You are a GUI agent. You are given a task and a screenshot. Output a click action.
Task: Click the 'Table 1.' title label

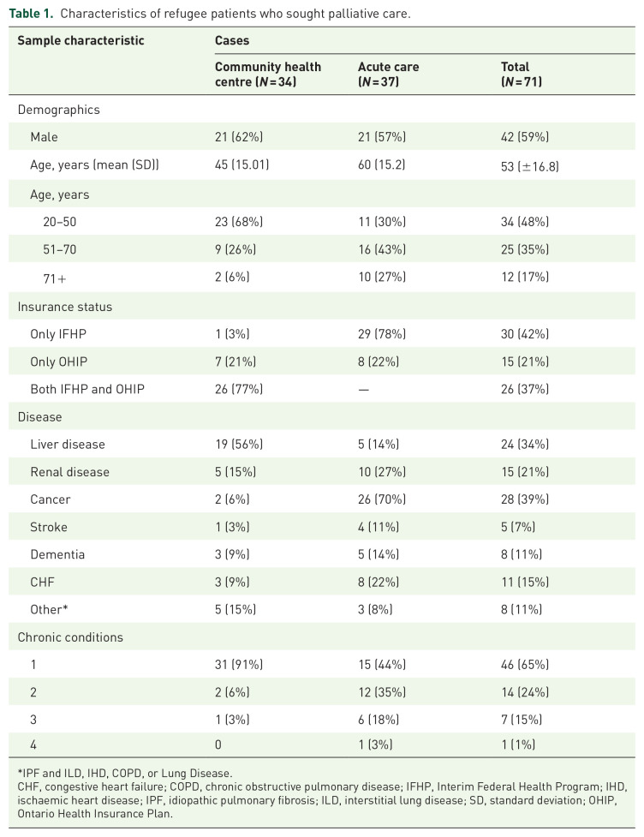click(32, 14)
